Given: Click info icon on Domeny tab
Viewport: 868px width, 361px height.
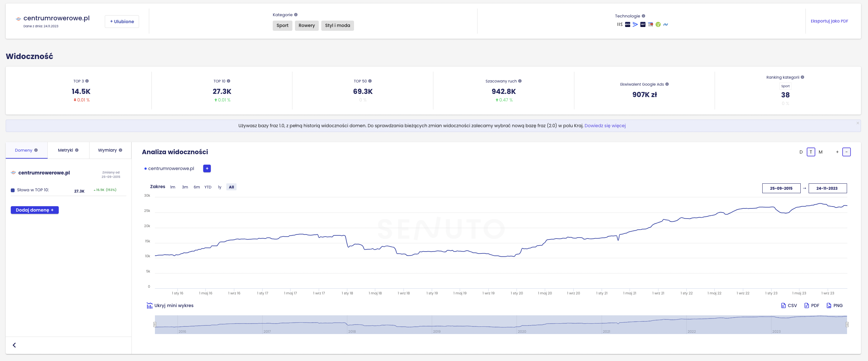Looking at the screenshot, I should click(x=36, y=150).
